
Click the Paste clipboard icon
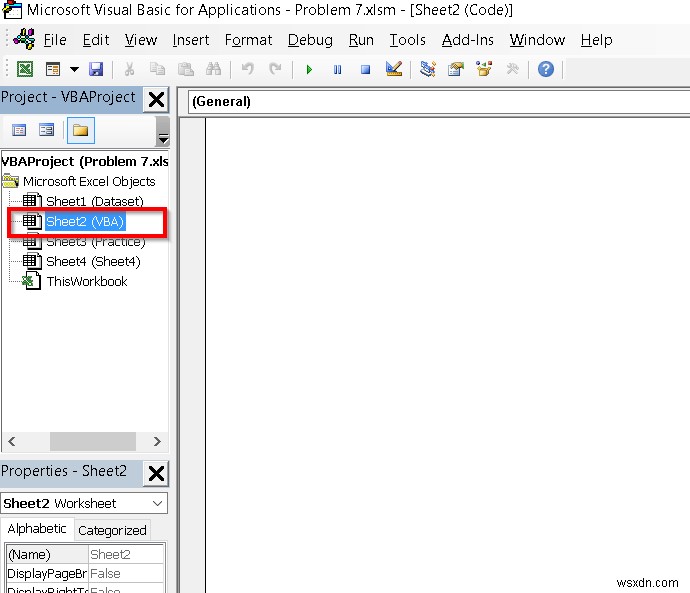coord(185,69)
